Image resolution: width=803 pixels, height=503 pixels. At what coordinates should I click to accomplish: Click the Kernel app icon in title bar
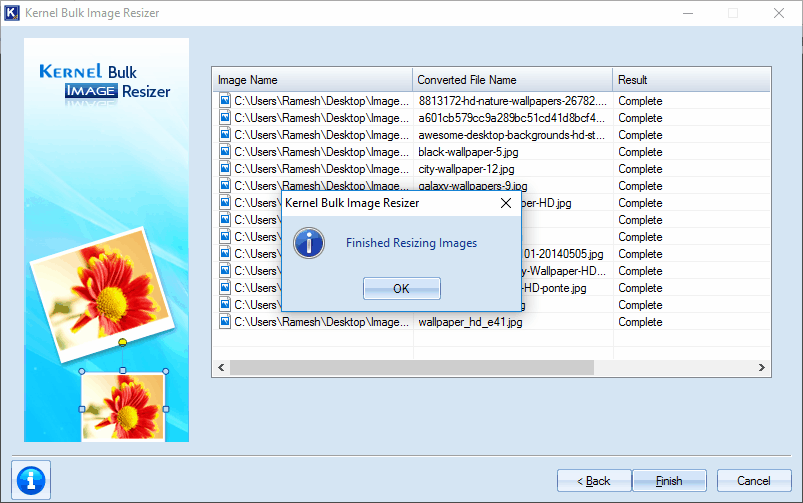12,13
